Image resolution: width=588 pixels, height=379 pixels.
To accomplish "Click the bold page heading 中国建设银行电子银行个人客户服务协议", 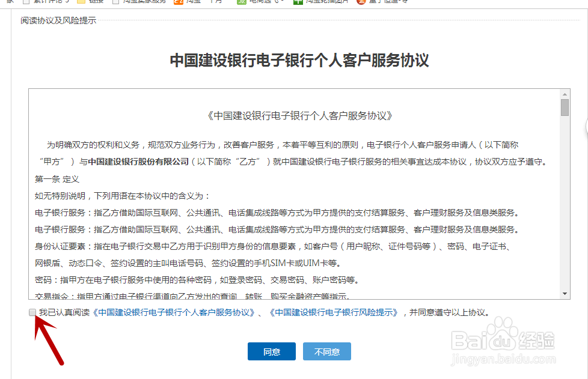I will (x=299, y=60).
